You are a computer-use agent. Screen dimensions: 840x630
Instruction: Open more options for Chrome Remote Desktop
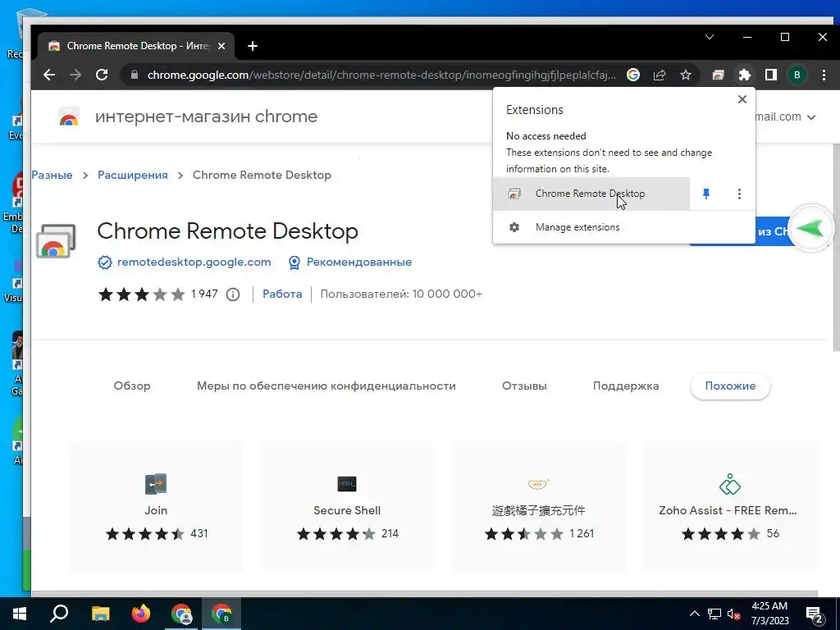click(739, 194)
